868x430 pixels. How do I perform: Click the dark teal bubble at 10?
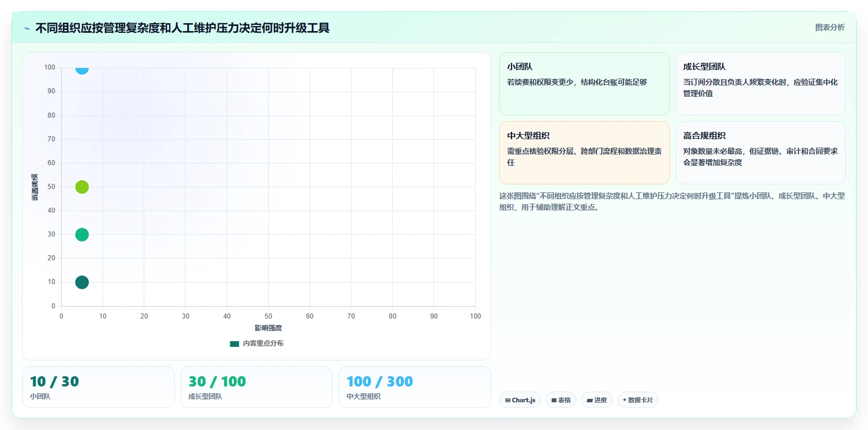(82, 282)
